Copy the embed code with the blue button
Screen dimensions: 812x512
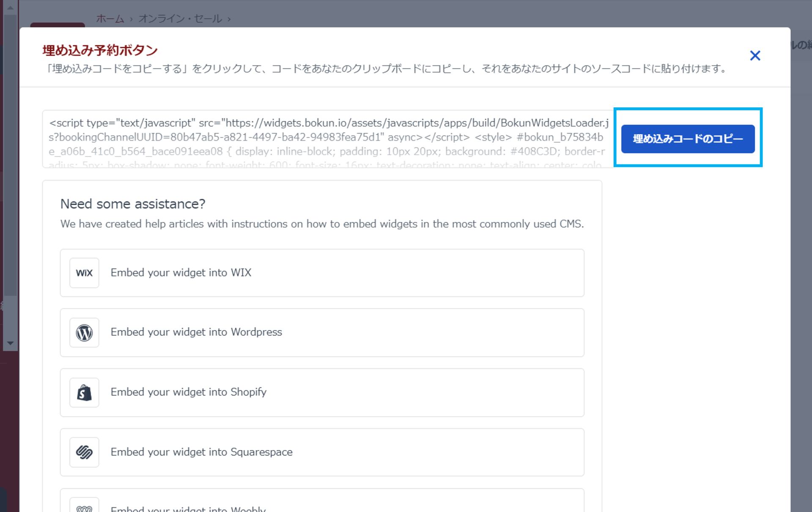(688, 139)
